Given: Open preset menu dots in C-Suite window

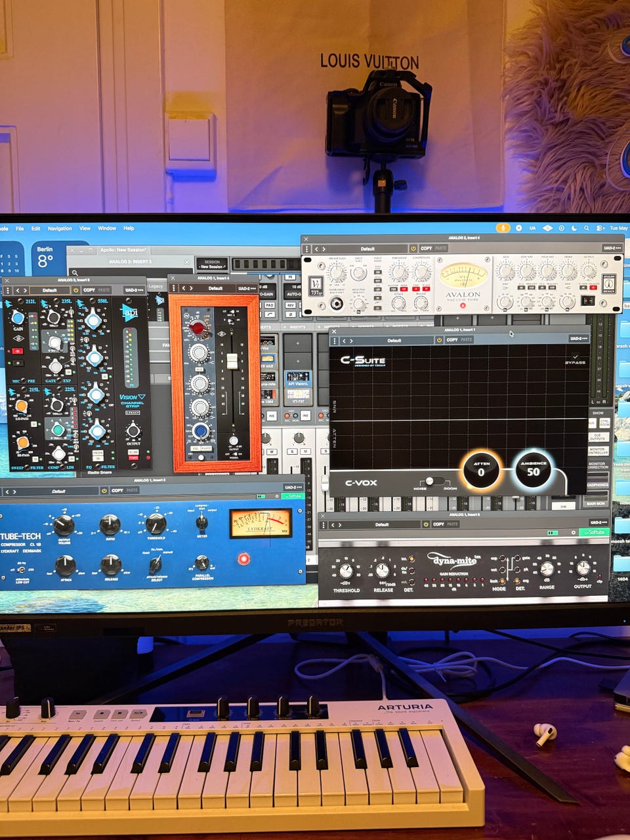Looking at the screenshot, I should point(334,341).
